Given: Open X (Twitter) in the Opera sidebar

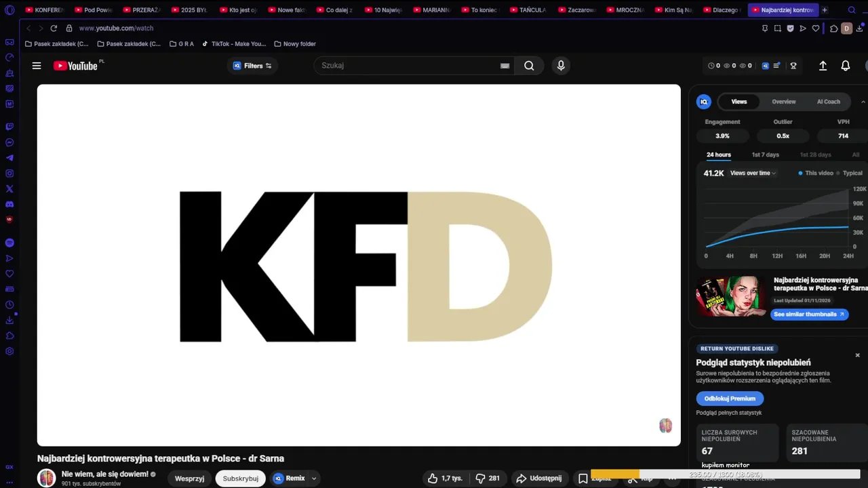Looking at the screenshot, I should (x=9, y=189).
